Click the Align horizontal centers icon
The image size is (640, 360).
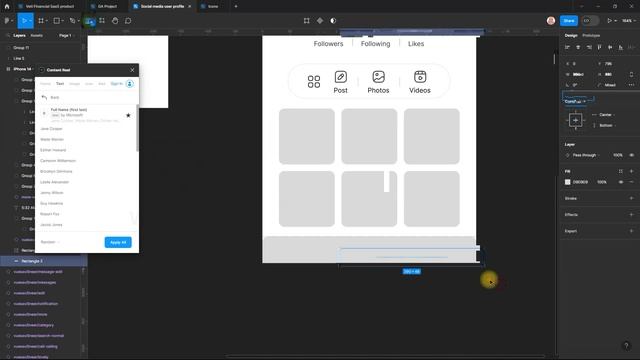coord(578,47)
